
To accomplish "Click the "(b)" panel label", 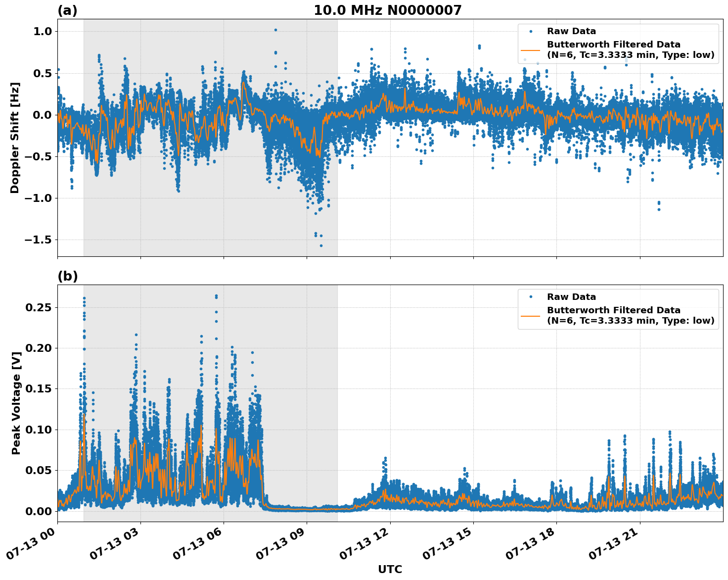I will [x=67, y=276].
